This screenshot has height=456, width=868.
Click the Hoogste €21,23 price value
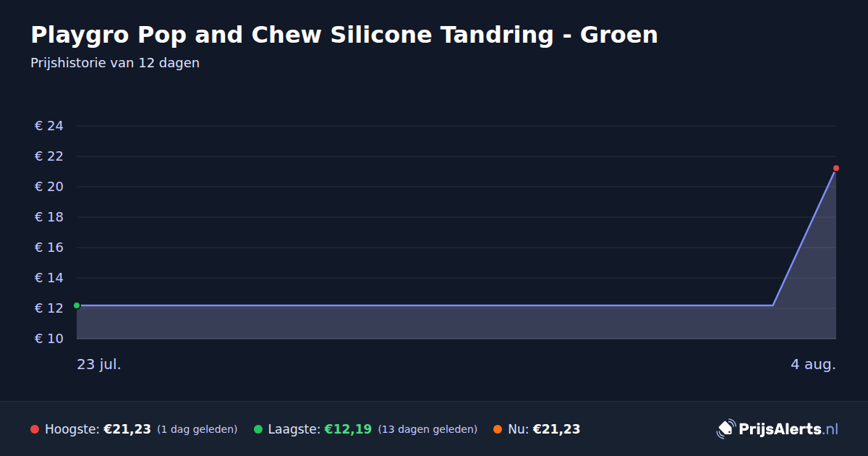(127, 429)
